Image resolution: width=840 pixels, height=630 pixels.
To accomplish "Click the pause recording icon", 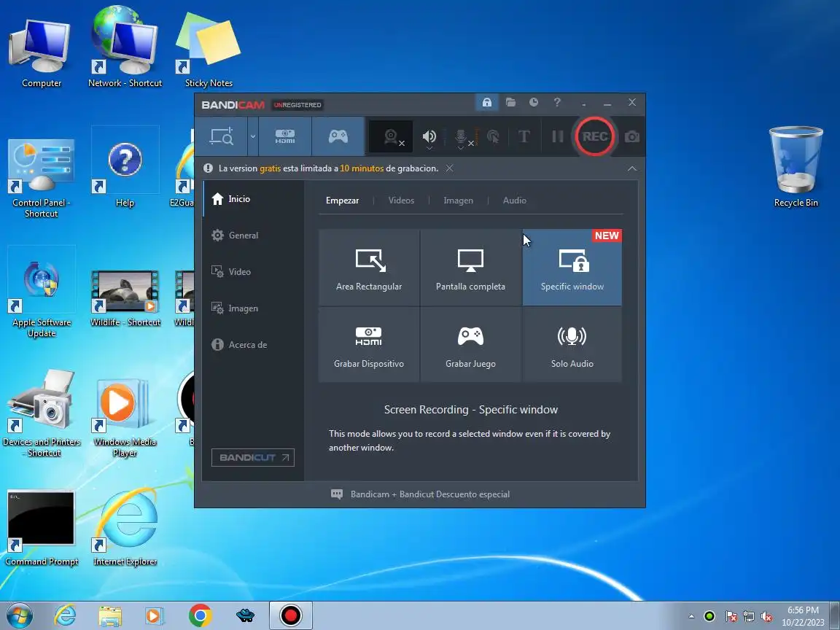I will point(558,136).
